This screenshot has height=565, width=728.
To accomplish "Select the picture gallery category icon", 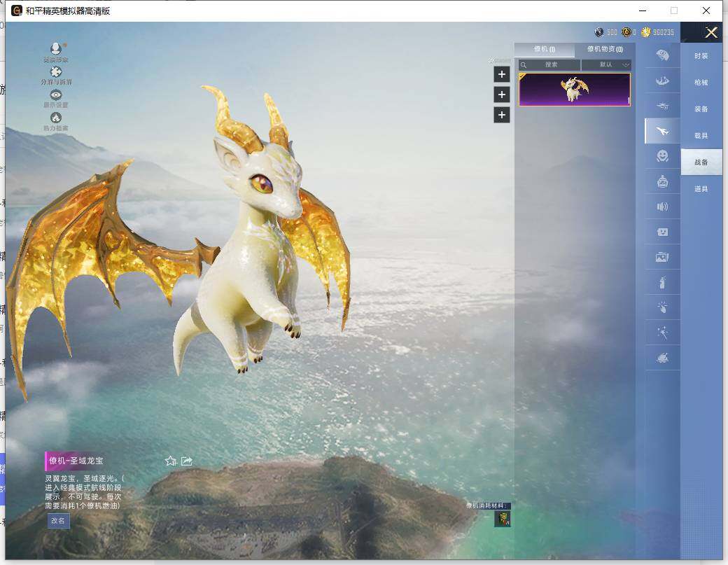I will [x=662, y=257].
